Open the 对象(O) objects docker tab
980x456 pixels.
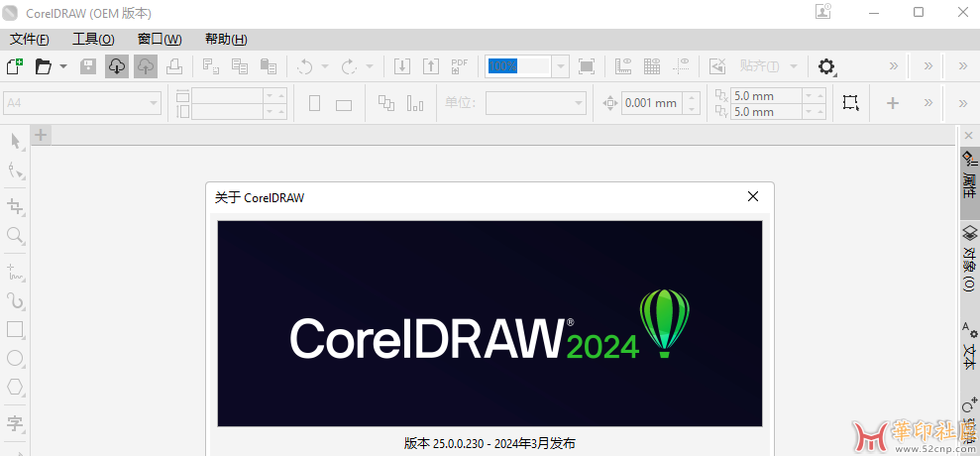tap(969, 259)
